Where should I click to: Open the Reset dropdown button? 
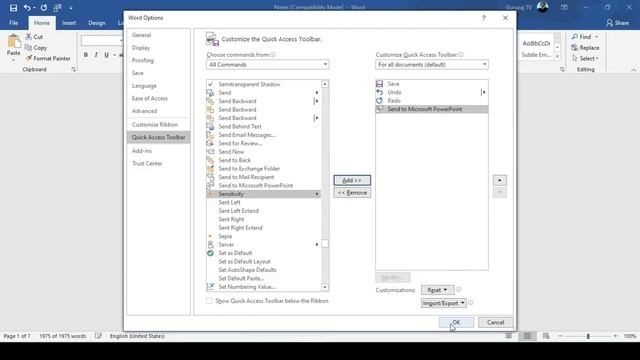click(x=437, y=290)
